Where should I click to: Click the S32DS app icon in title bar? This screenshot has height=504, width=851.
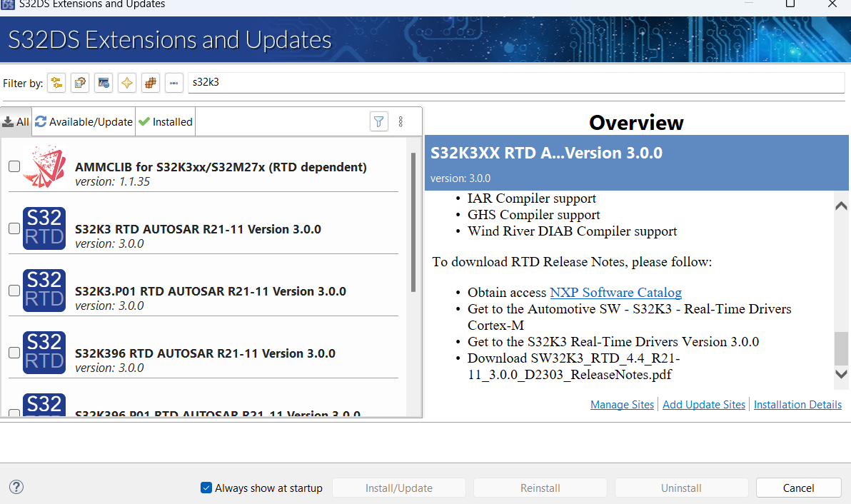[x=7, y=4]
